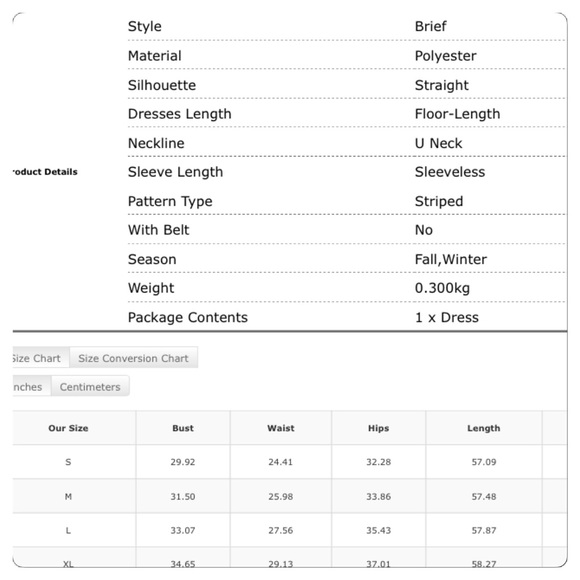This screenshot has height=580, width=580.
Task: Click the Floor-Length dress length value
Action: pos(457,114)
